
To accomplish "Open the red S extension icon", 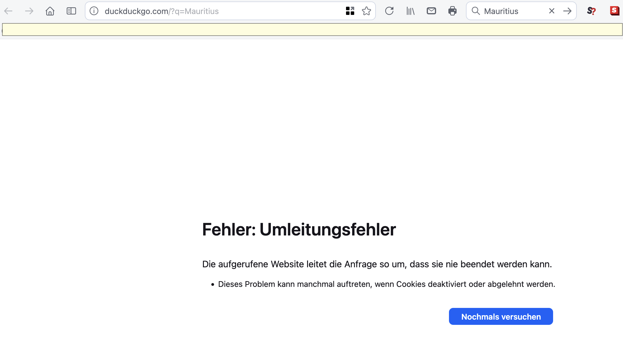I will point(614,11).
